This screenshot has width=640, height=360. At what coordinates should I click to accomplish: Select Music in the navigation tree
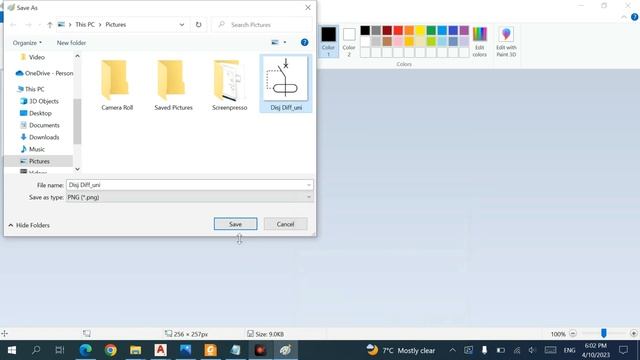coord(33,149)
